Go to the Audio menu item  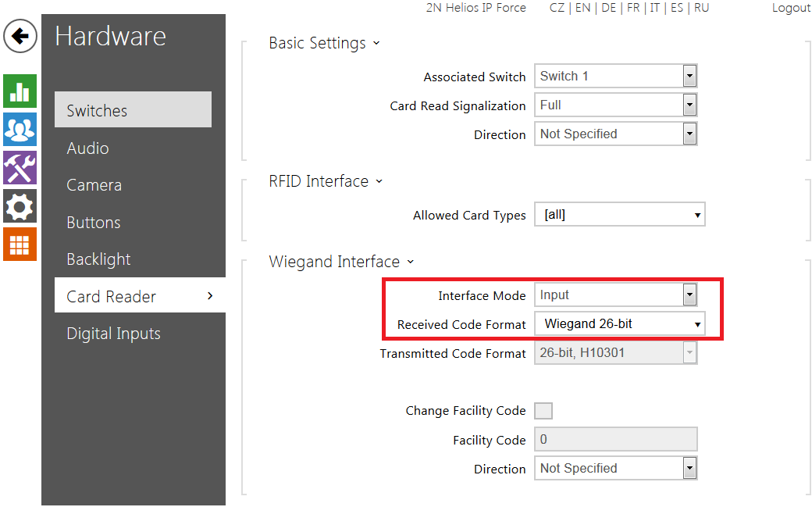tap(87, 148)
